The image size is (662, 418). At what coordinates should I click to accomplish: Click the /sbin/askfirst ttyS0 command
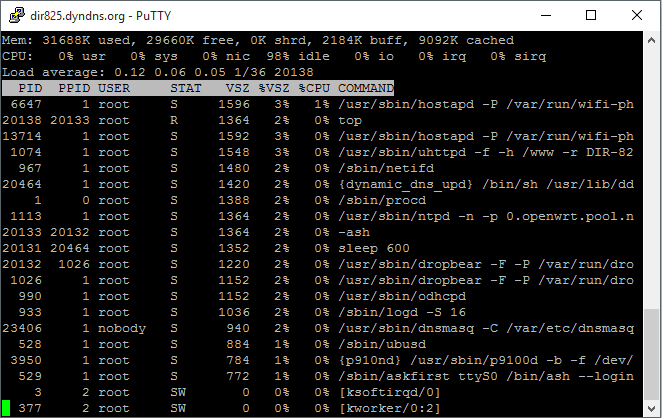click(x=486, y=377)
